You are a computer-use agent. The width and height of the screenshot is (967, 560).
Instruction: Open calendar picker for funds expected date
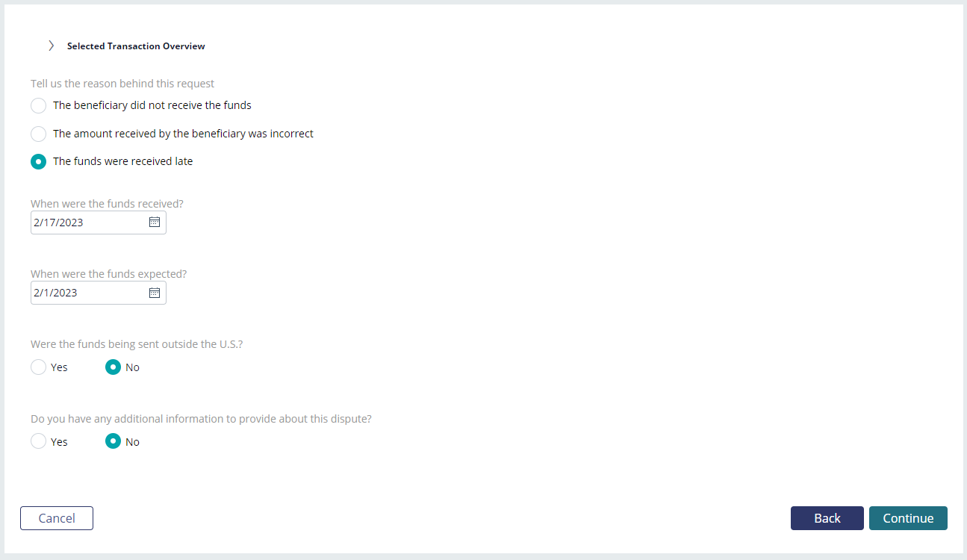pyautogui.click(x=155, y=293)
